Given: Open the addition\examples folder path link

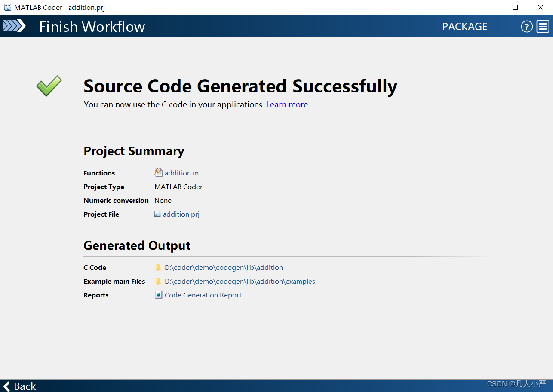Looking at the screenshot, I should (240, 281).
